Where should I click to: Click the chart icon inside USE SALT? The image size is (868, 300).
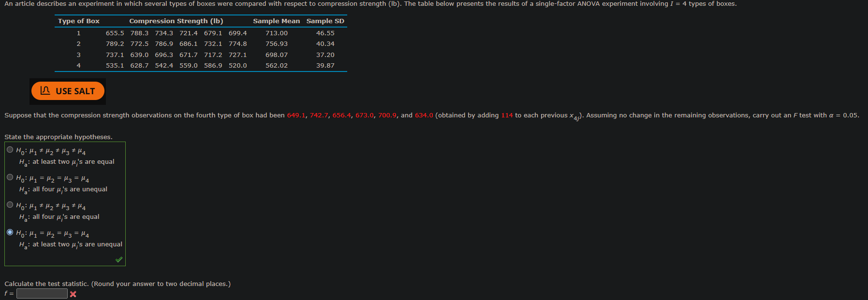[x=45, y=90]
